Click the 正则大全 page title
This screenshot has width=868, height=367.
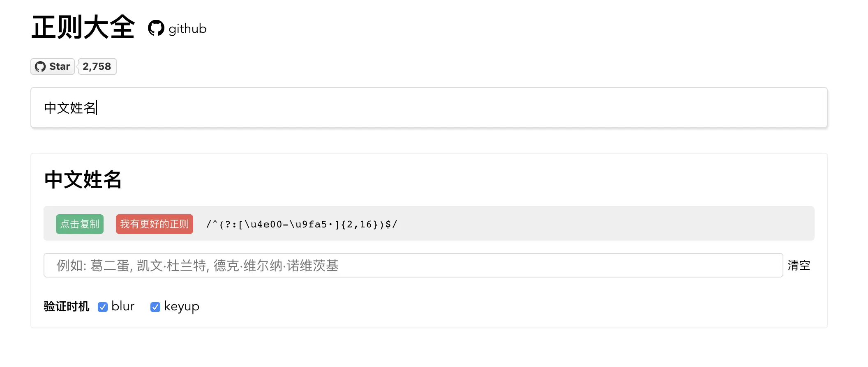coord(83,27)
